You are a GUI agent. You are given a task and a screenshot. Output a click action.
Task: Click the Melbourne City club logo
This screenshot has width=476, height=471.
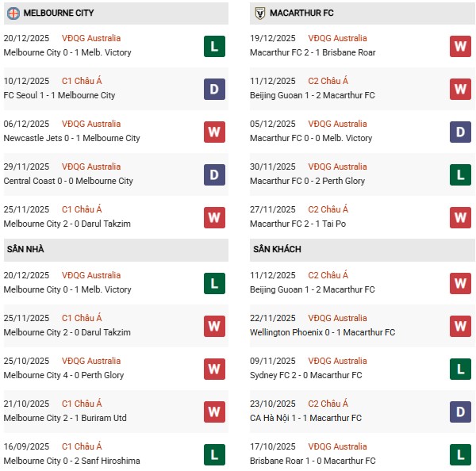[13, 13]
